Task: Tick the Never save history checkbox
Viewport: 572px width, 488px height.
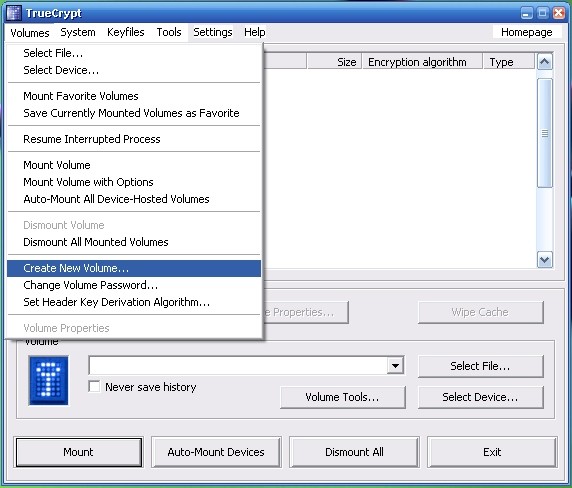Action: [94, 386]
